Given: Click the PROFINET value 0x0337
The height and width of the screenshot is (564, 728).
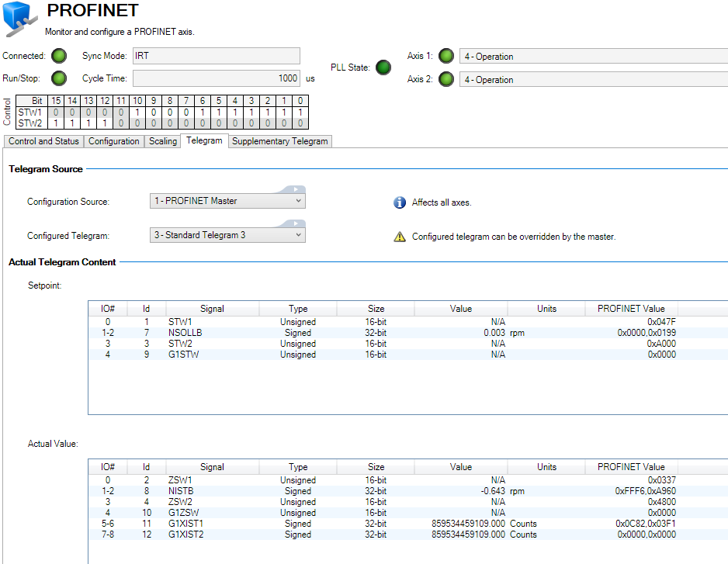Looking at the screenshot, I should (x=661, y=480).
